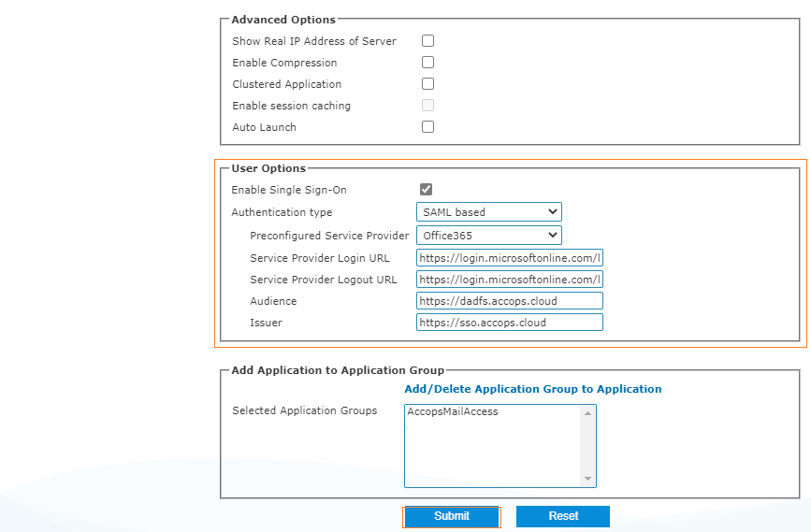Click the dropdown arrow beside Office365
The width and height of the screenshot is (811, 532).
(552, 235)
